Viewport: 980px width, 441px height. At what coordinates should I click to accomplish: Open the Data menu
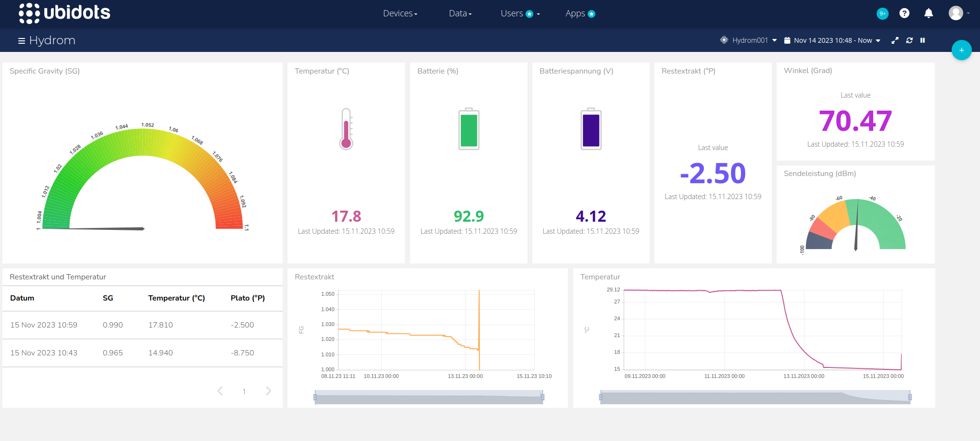coord(460,13)
